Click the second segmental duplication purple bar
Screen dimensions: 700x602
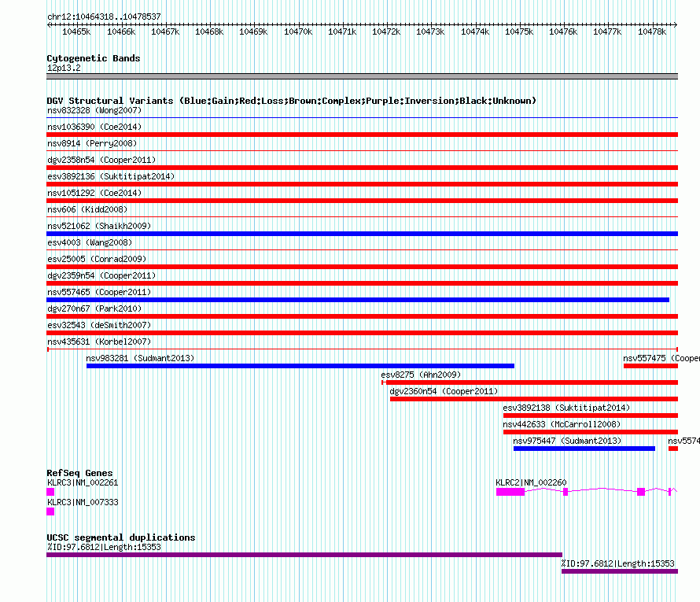[x=620, y=571]
